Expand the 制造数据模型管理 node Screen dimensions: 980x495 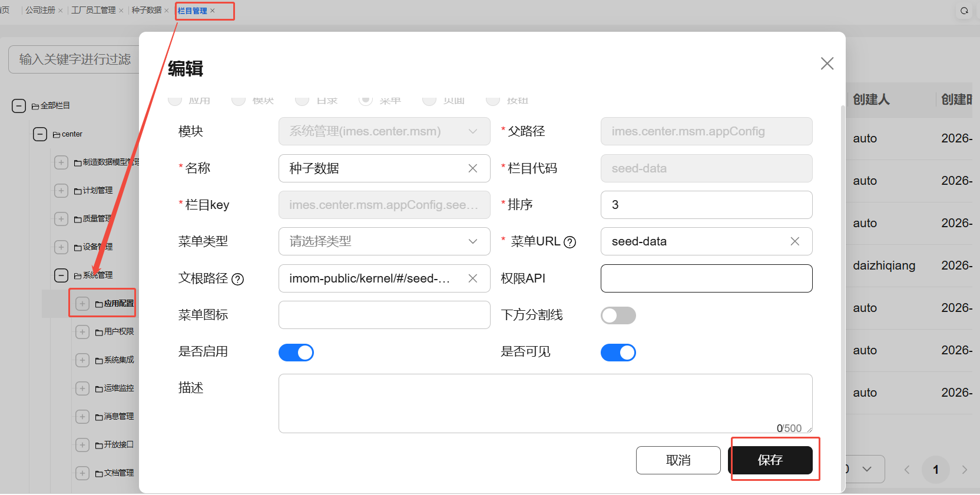tap(61, 162)
